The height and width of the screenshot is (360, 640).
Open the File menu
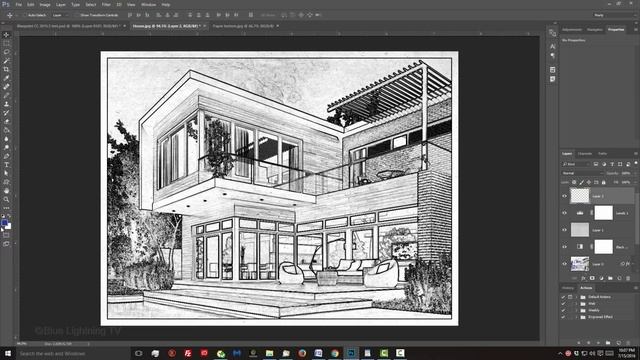[18, 4]
